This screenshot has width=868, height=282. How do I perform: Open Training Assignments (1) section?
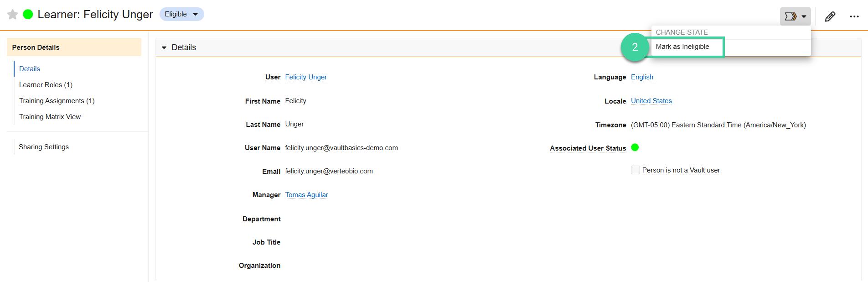click(x=57, y=101)
